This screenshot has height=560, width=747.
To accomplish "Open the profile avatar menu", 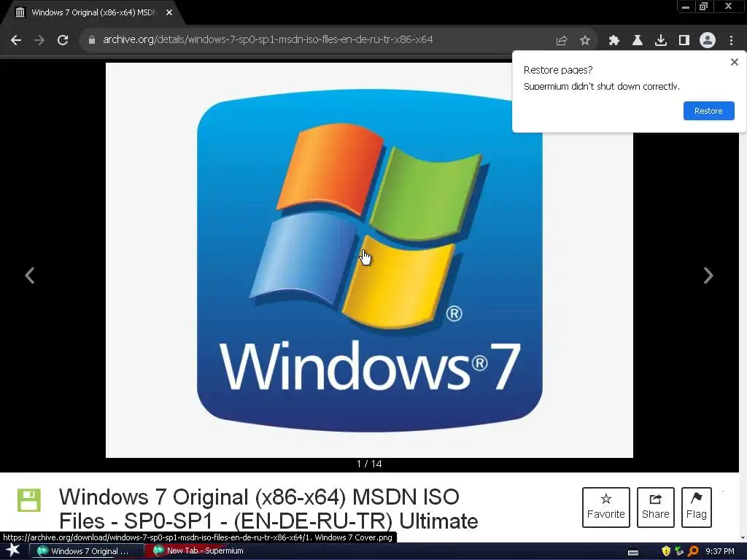I will (708, 41).
